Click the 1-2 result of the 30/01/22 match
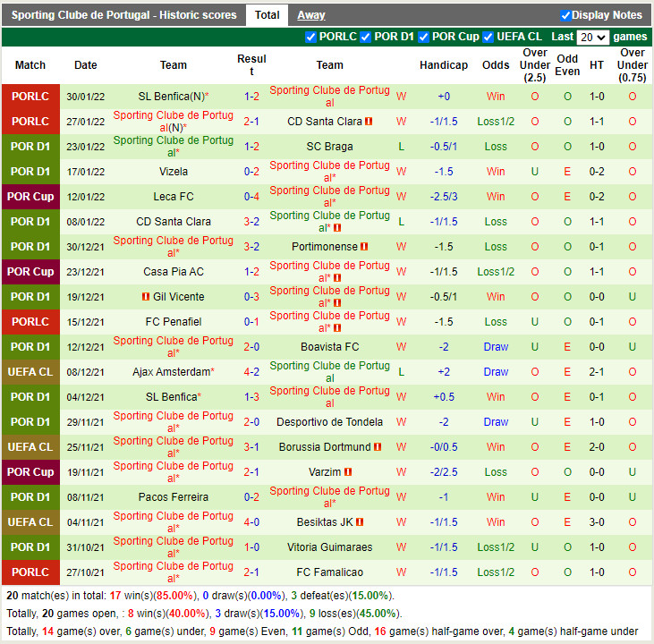The width and height of the screenshot is (654, 644). pos(251,97)
